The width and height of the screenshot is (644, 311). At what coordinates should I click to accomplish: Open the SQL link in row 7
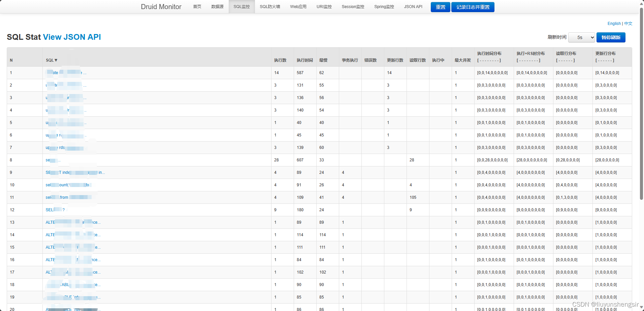(x=66, y=148)
